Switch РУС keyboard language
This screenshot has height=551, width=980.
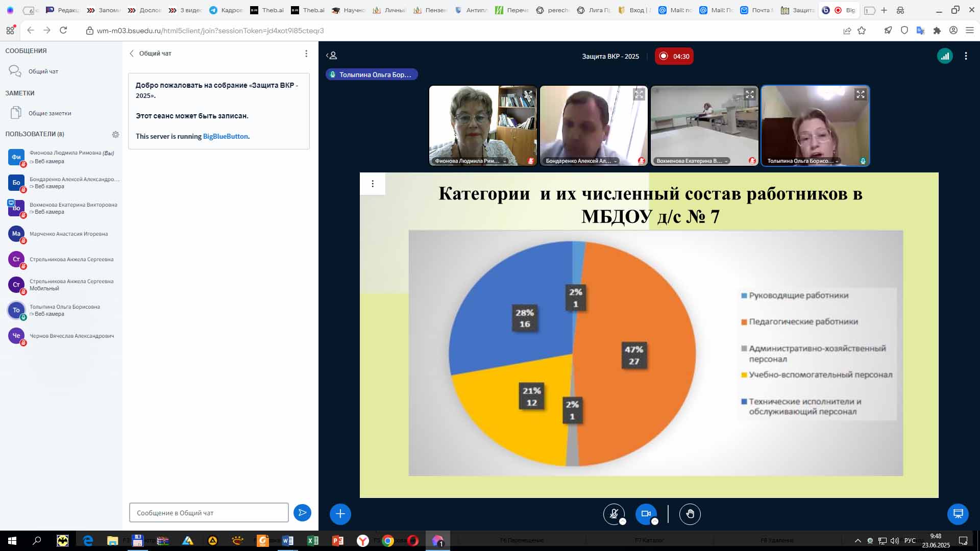point(910,541)
